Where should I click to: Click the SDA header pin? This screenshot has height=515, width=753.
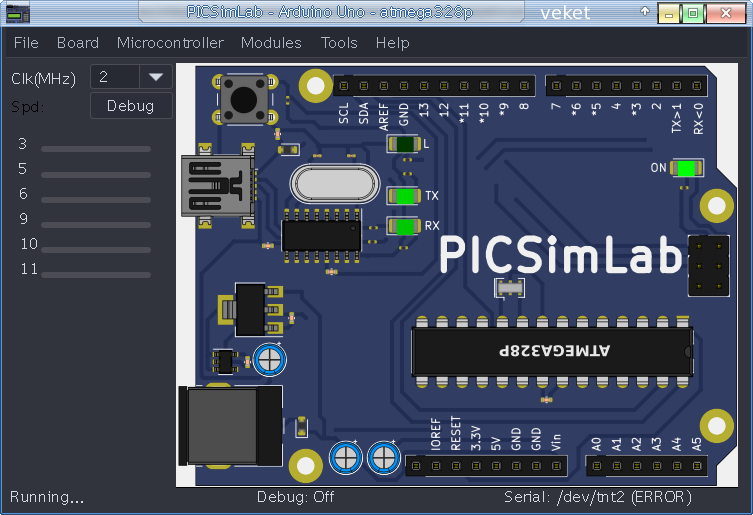click(x=364, y=86)
